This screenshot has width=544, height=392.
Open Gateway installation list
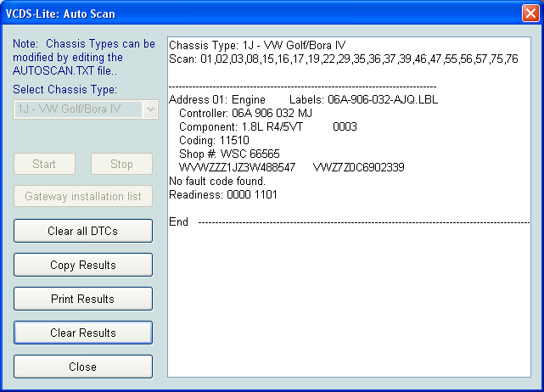coord(83,196)
